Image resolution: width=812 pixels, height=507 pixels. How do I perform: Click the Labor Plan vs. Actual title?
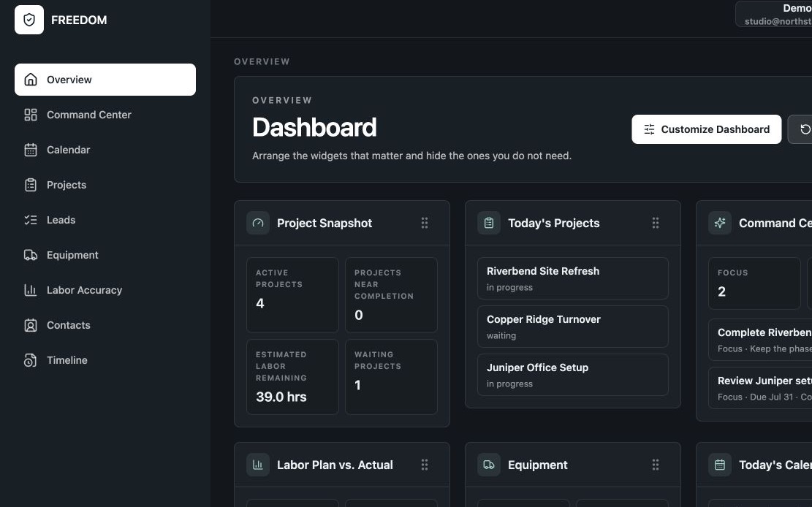(x=335, y=465)
